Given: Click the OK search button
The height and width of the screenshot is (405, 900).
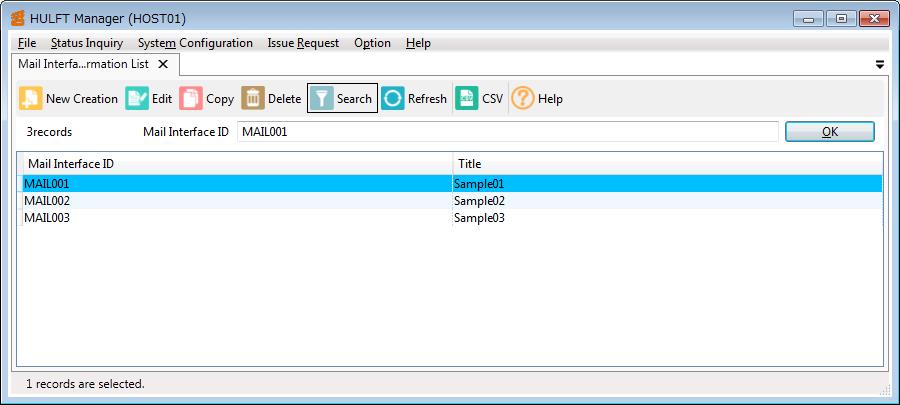Looking at the screenshot, I should point(829,132).
